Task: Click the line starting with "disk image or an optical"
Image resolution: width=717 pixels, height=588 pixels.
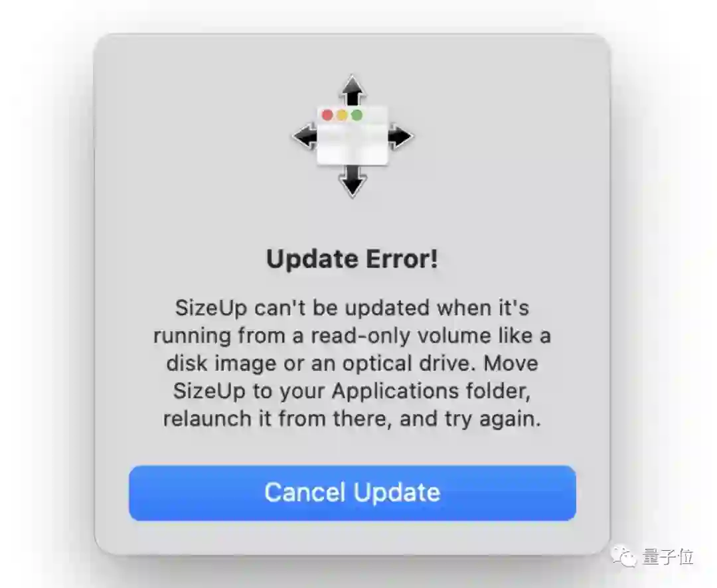Action: (x=352, y=364)
